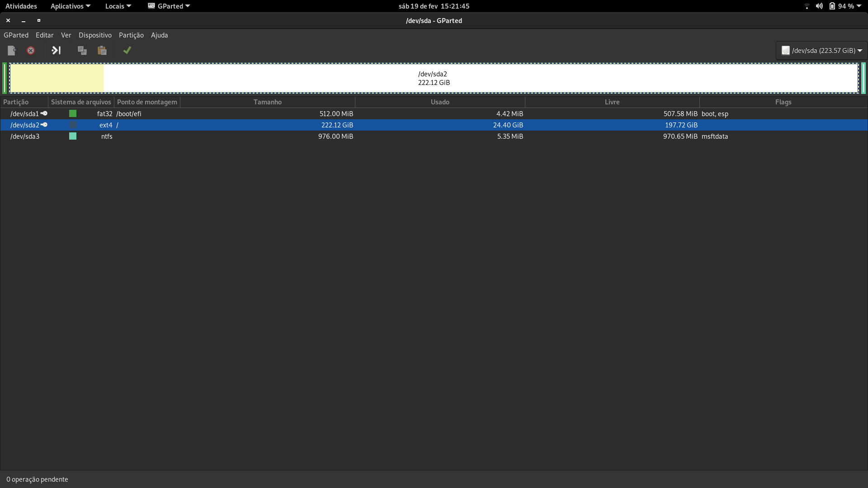Click the Paste partition toolbar icon

(102, 51)
